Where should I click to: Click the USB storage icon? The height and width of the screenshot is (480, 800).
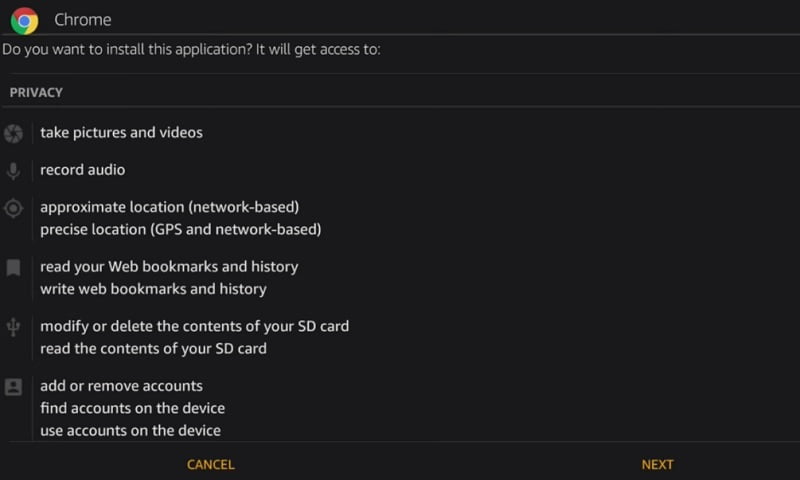13,327
